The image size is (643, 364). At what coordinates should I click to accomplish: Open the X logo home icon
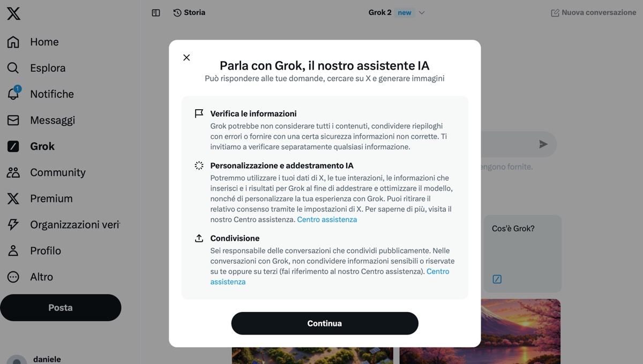(x=14, y=13)
